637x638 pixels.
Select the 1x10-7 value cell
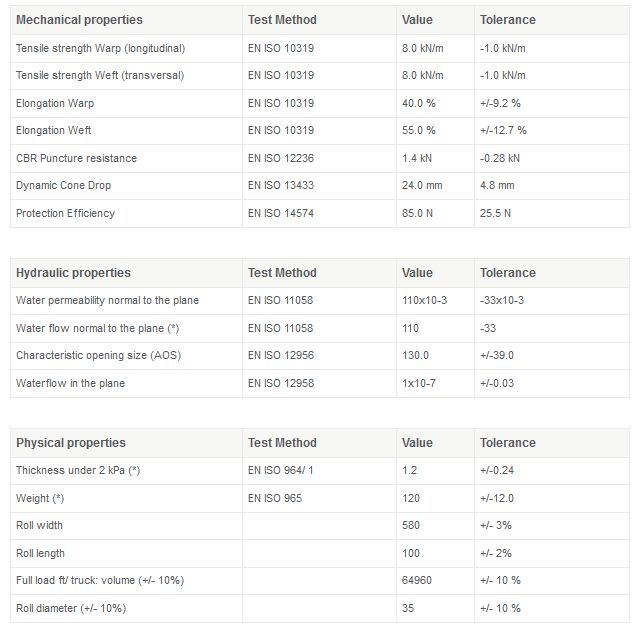[x=418, y=383]
